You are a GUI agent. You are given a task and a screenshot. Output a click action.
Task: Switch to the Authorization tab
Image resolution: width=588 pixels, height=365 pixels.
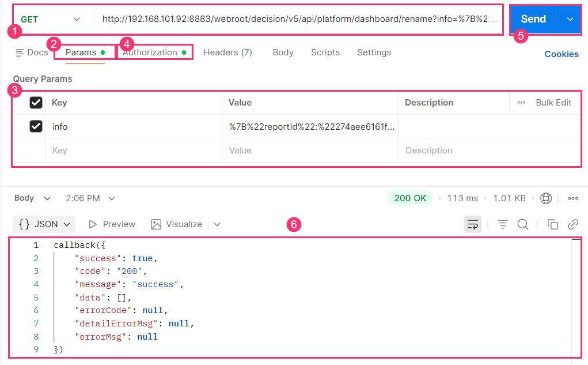click(154, 52)
